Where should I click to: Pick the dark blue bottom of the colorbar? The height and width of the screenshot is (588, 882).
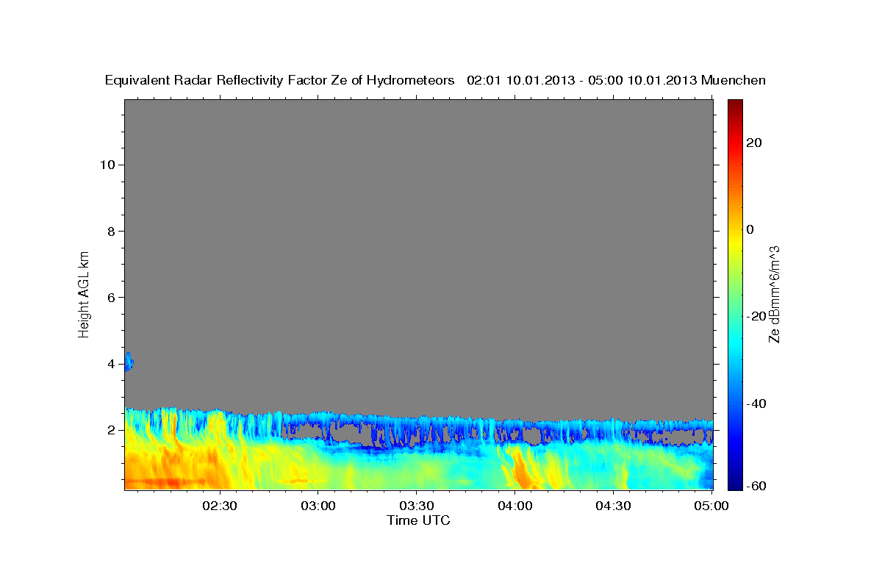[735, 483]
